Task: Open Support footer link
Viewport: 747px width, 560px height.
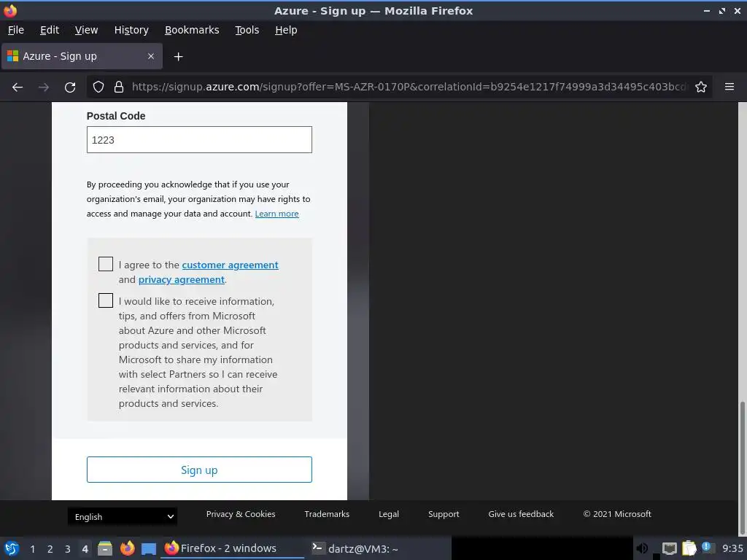Action: (x=444, y=514)
